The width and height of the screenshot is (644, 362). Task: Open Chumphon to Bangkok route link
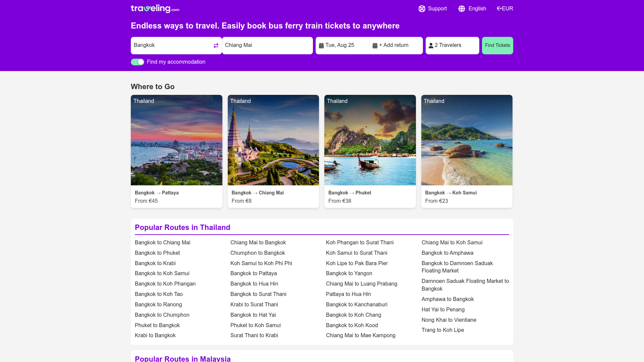(x=258, y=253)
